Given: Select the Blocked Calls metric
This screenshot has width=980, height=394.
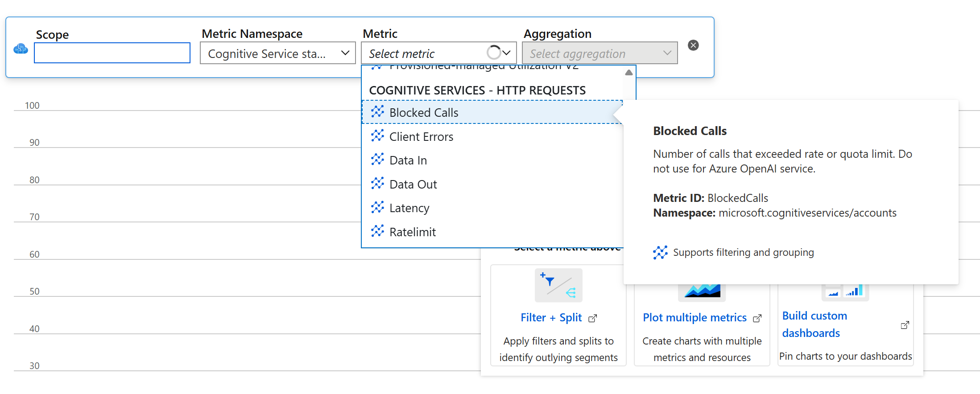Looking at the screenshot, I should (424, 112).
